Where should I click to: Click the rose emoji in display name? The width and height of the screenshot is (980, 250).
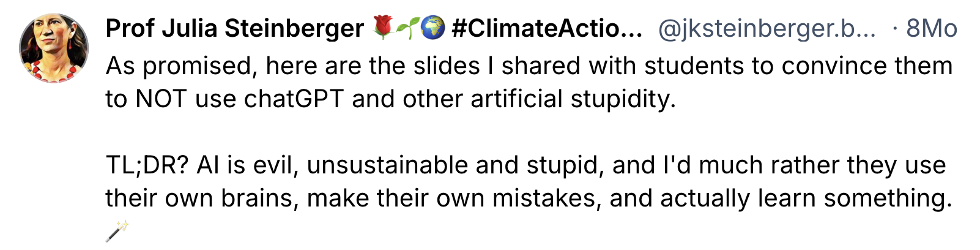pyautogui.click(x=383, y=28)
